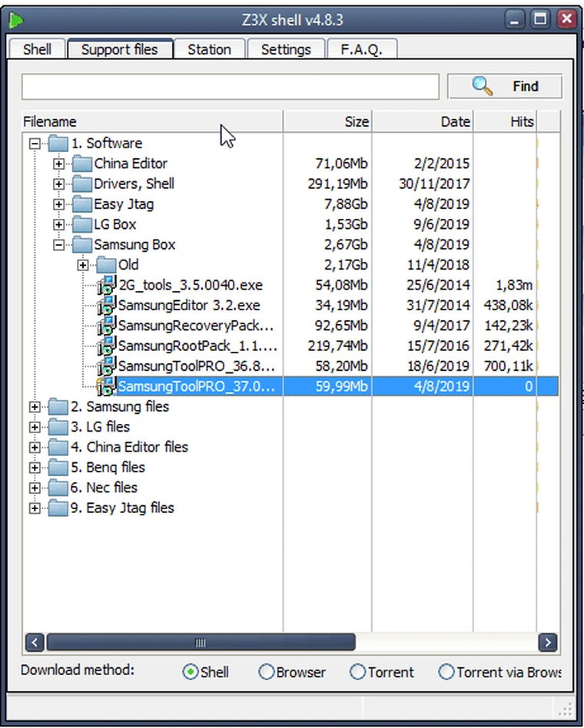
Task: Open the F.A.Q. tab
Action: point(362,49)
